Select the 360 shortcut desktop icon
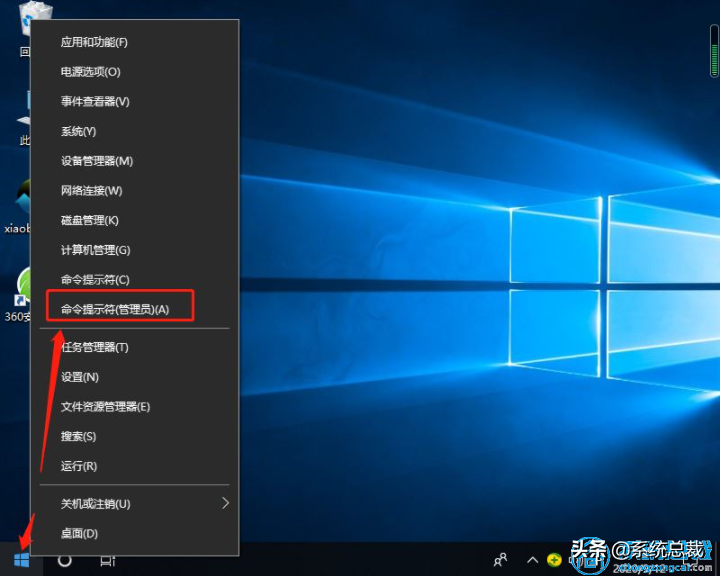721x576 pixels. (22, 290)
